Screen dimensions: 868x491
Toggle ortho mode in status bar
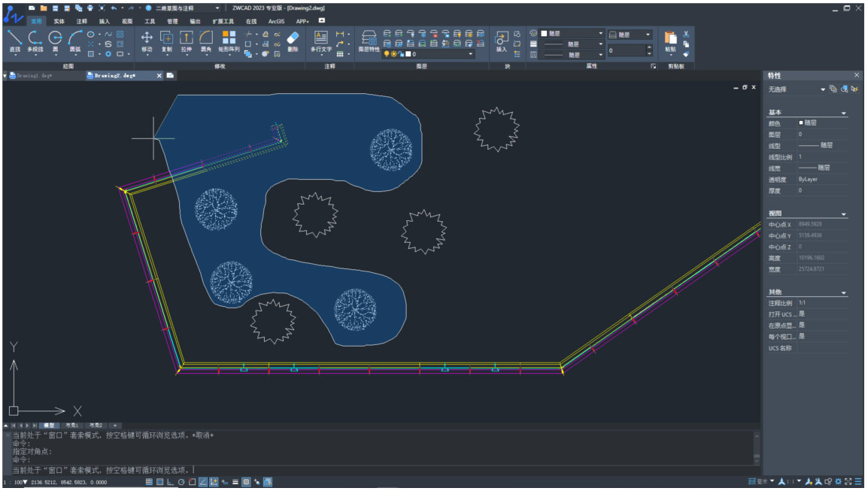pos(170,482)
